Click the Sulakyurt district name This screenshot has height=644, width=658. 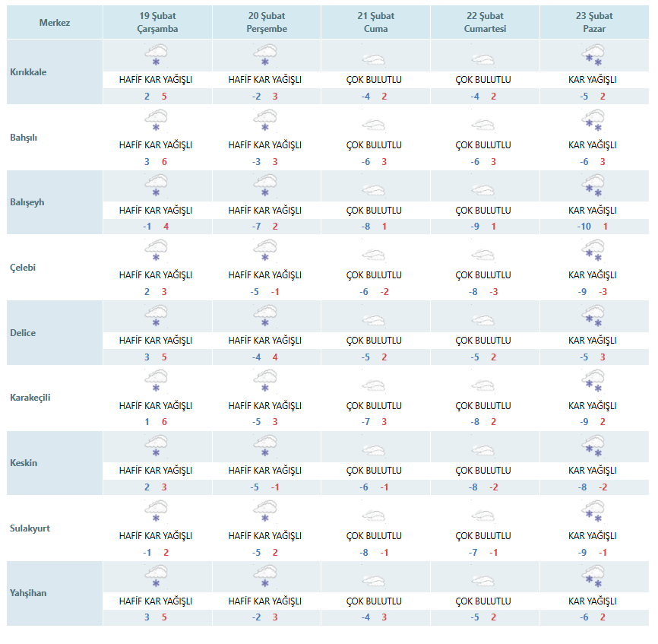point(30,528)
